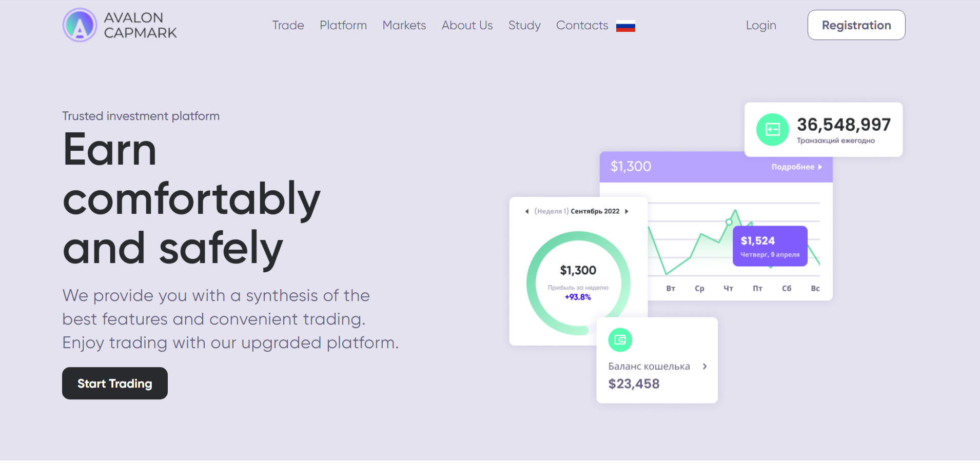Open the Подробнее details link
This screenshot has width=980, height=464.
796,167
